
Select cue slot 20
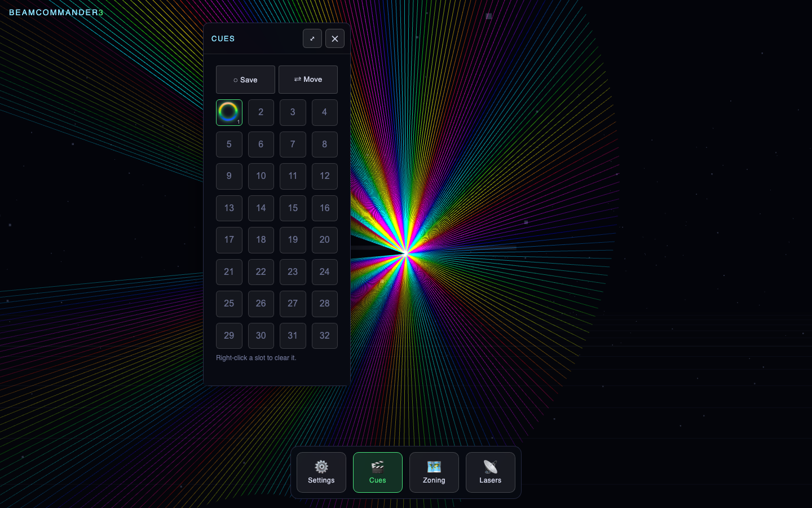coord(325,240)
